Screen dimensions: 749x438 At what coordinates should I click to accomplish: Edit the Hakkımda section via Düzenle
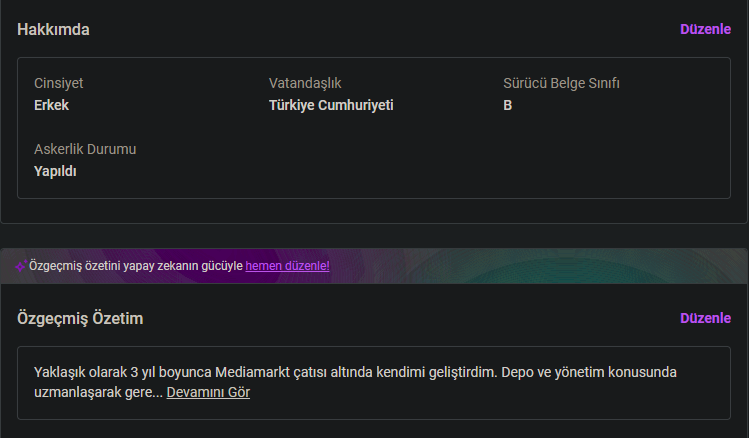pyautogui.click(x=705, y=29)
